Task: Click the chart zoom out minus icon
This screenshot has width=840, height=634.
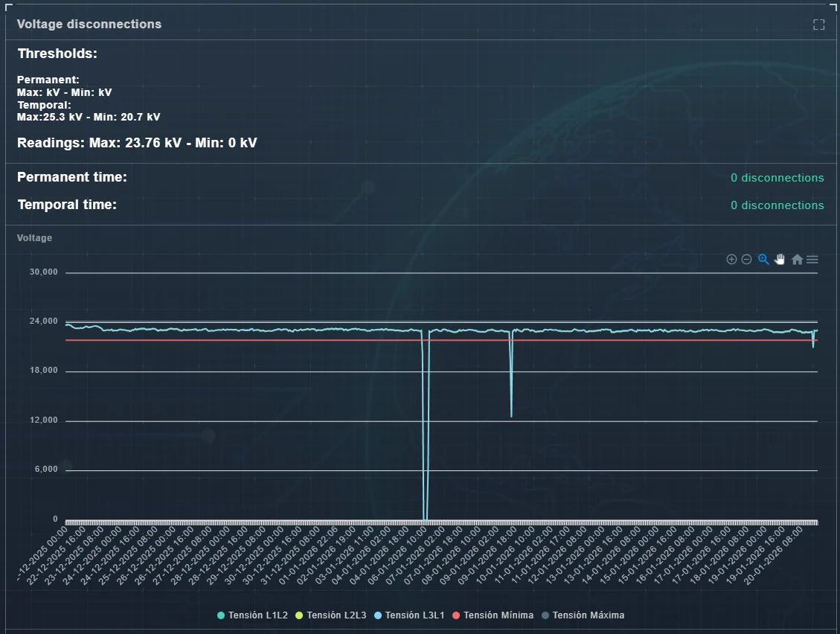Action: [746, 260]
